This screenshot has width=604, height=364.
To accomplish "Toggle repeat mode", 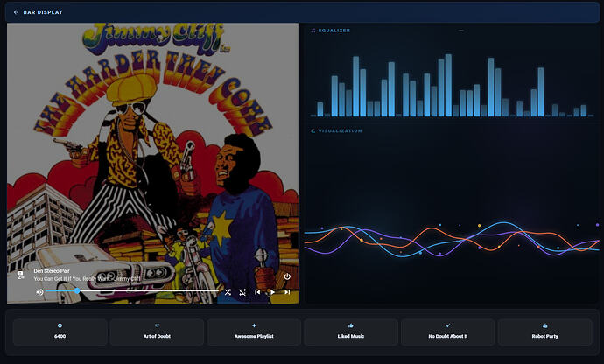I will pos(242,292).
